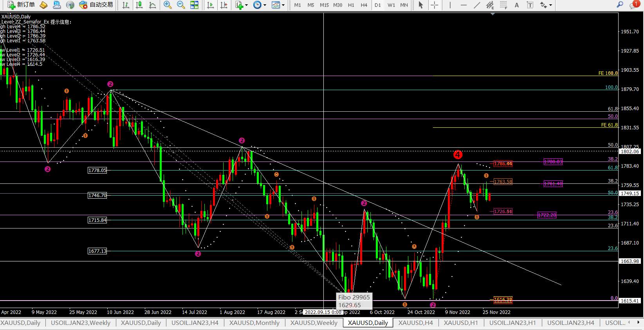
Task: Launch MetaEditor from the yellow diamond icon
Action: tap(43, 5)
